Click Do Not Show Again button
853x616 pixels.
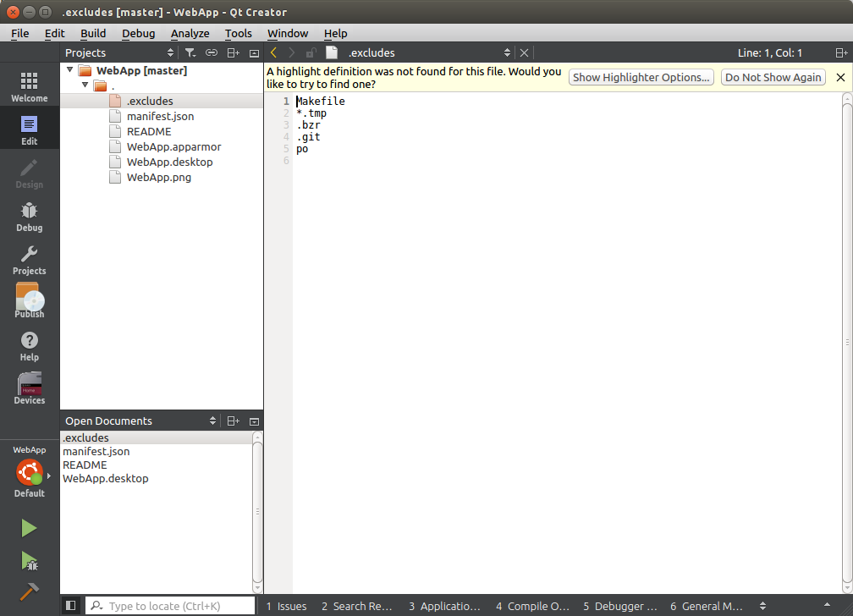[773, 77]
